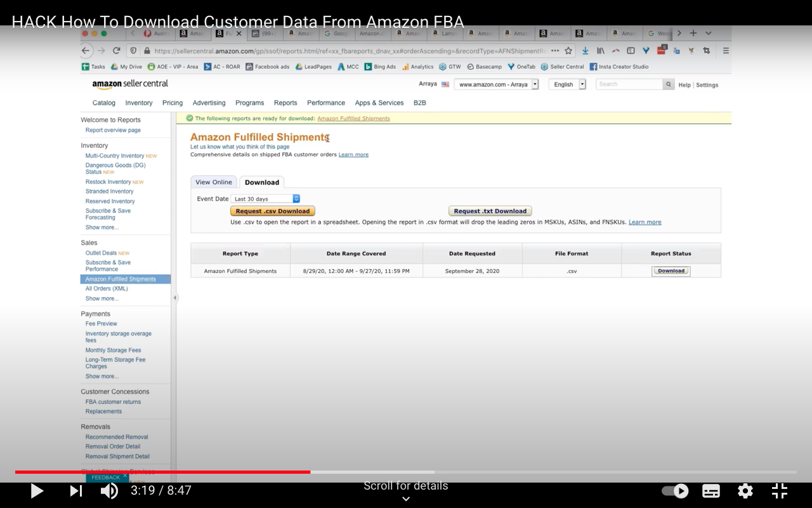Open the Firefox downloads arrow
The width and height of the screenshot is (812, 508).
click(x=585, y=51)
